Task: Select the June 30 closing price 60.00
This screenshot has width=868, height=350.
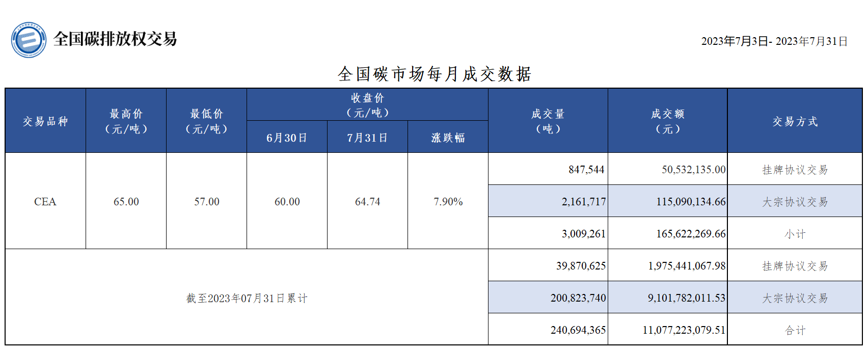Action: (x=287, y=202)
